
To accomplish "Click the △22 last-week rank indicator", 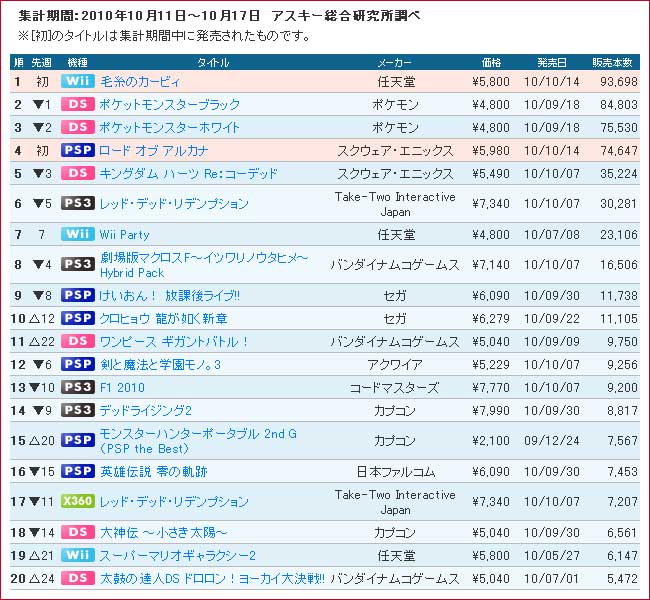I will pyautogui.click(x=42, y=342).
